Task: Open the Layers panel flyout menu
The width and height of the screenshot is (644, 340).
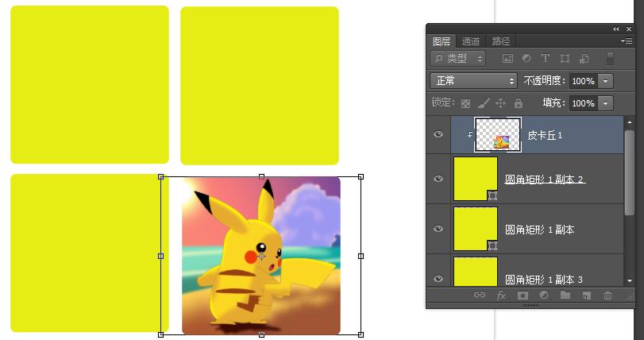Action: (627, 41)
